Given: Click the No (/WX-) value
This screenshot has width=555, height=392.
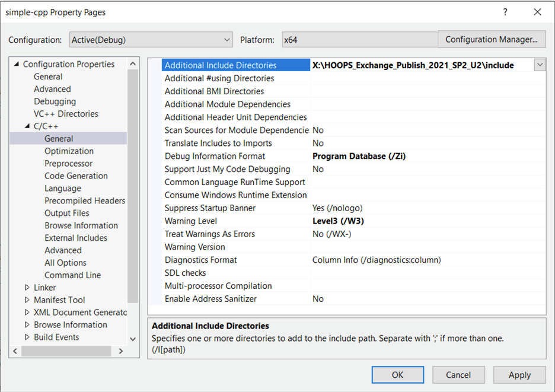Looking at the screenshot, I should point(331,234).
